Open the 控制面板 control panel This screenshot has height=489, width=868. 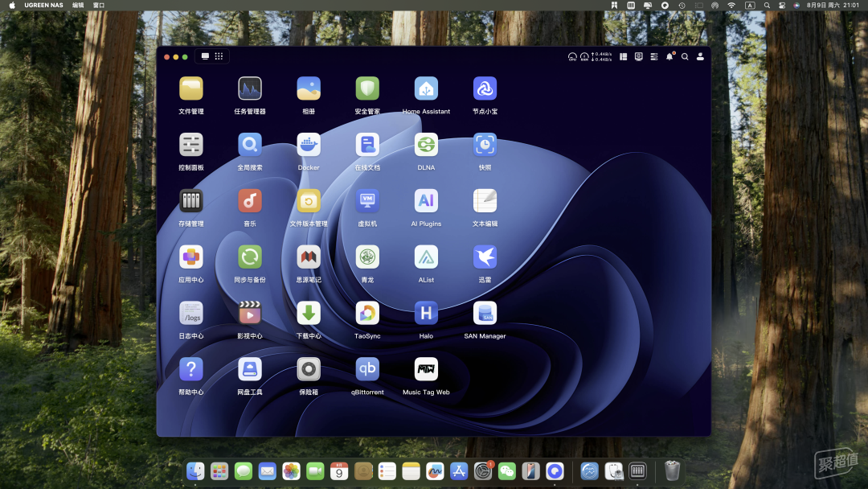191,145
